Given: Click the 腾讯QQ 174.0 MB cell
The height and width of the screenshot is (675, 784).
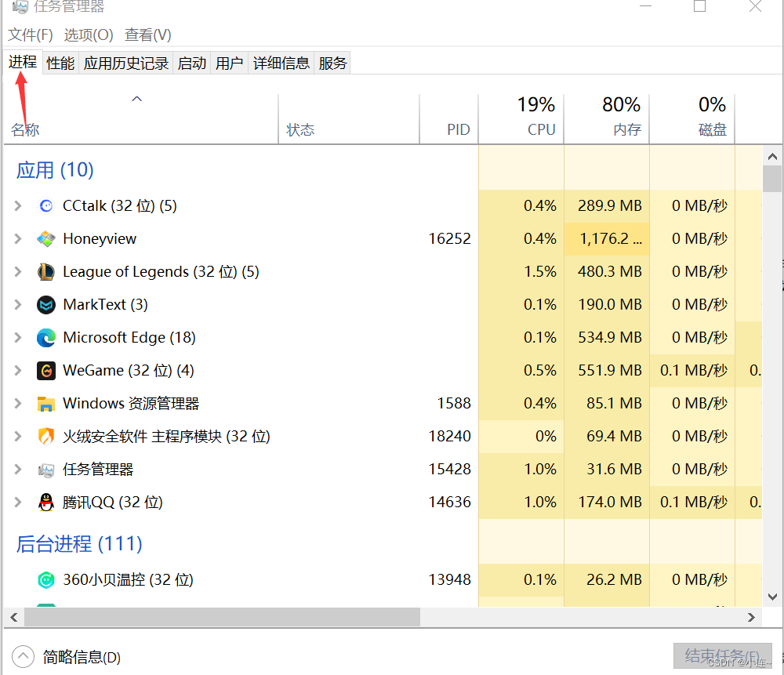Looking at the screenshot, I should (x=607, y=503).
